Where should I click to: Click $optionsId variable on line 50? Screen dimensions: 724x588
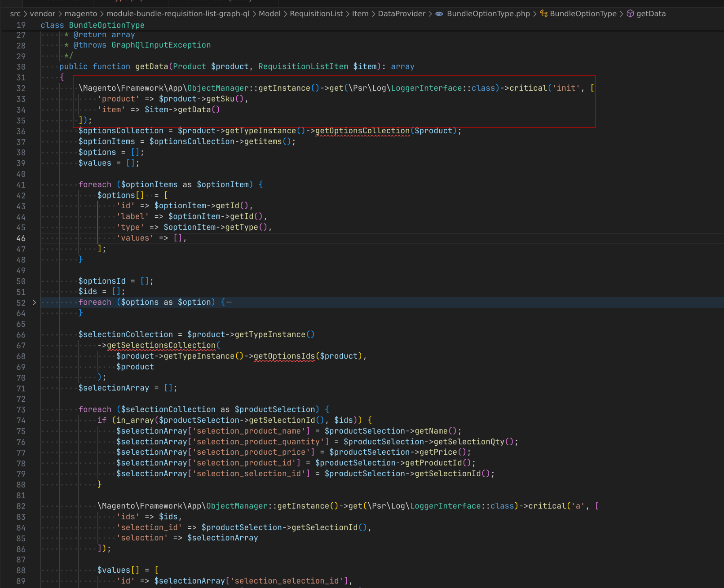click(102, 281)
